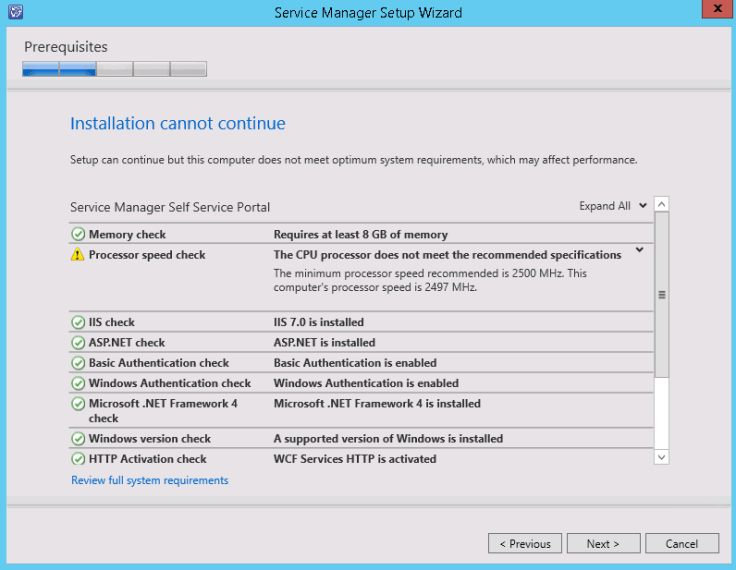Cancel the setup wizard
The width and height of the screenshot is (736, 570).
tap(681, 544)
